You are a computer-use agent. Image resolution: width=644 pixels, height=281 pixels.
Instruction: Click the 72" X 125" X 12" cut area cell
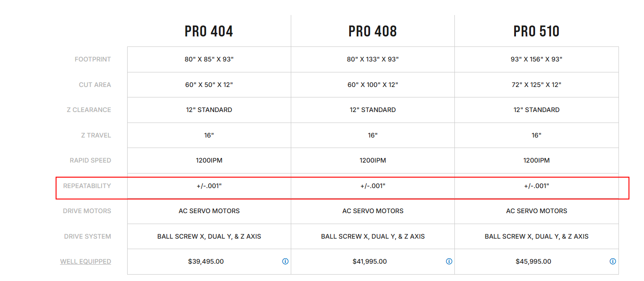[x=536, y=85]
